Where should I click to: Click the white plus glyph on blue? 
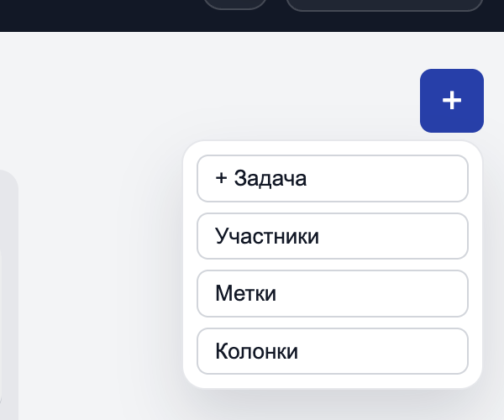point(452,101)
